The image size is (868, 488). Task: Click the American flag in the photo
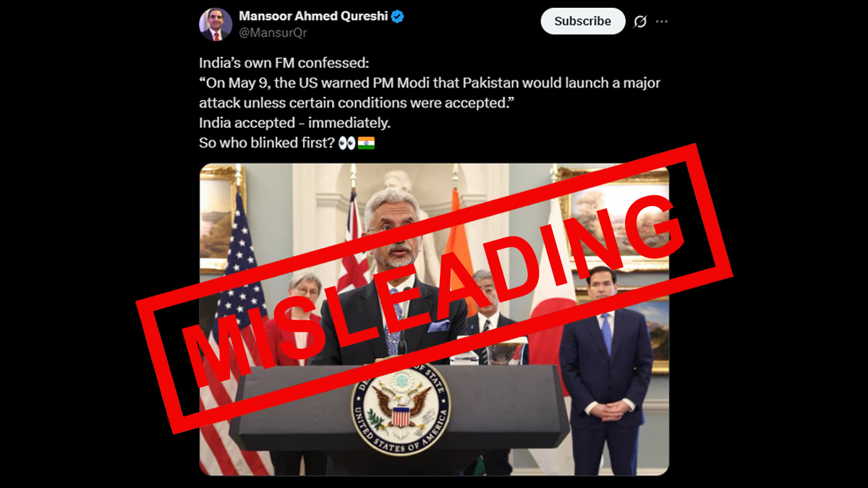236,334
